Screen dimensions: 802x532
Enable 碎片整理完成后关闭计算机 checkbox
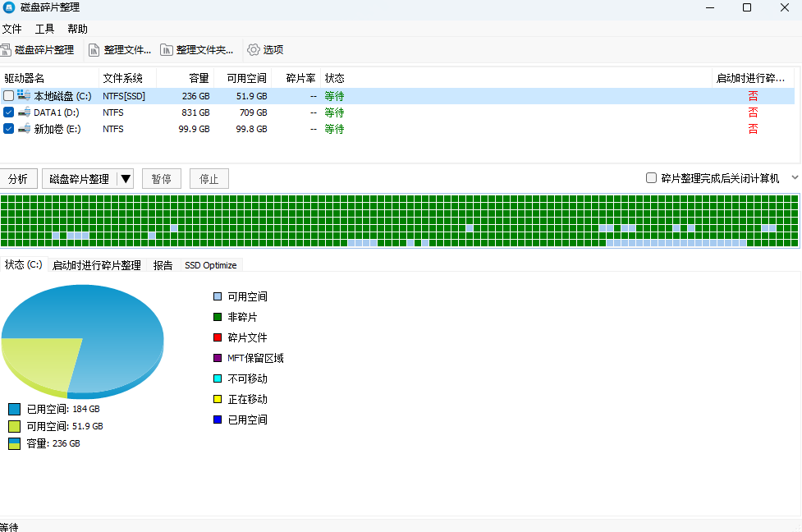[x=651, y=178]
